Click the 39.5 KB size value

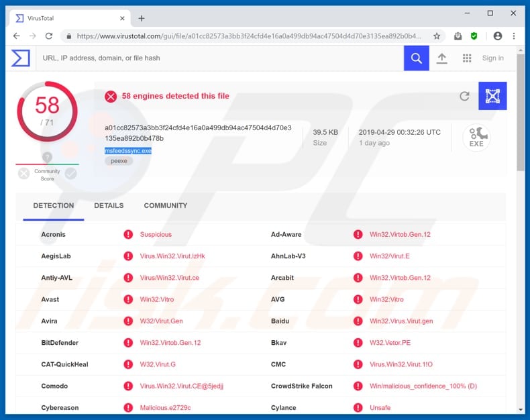pyautogui.click(x=325, y=132)
